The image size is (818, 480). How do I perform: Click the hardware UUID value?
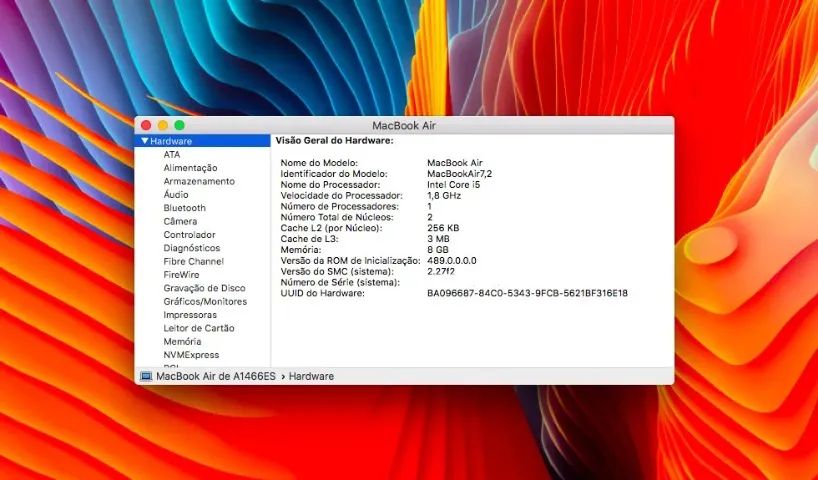point(527,293)
